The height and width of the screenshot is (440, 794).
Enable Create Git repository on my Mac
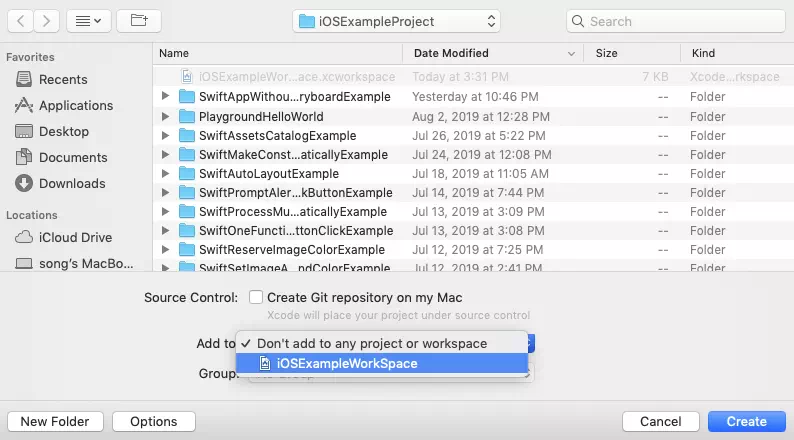click(256, 297)
